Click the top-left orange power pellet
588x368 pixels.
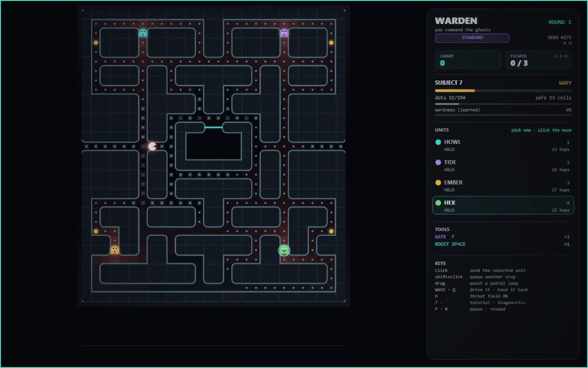96,42
